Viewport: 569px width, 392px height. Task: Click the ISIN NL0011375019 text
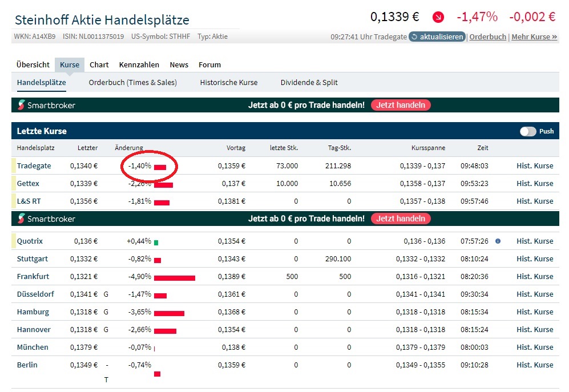[93, 37]
